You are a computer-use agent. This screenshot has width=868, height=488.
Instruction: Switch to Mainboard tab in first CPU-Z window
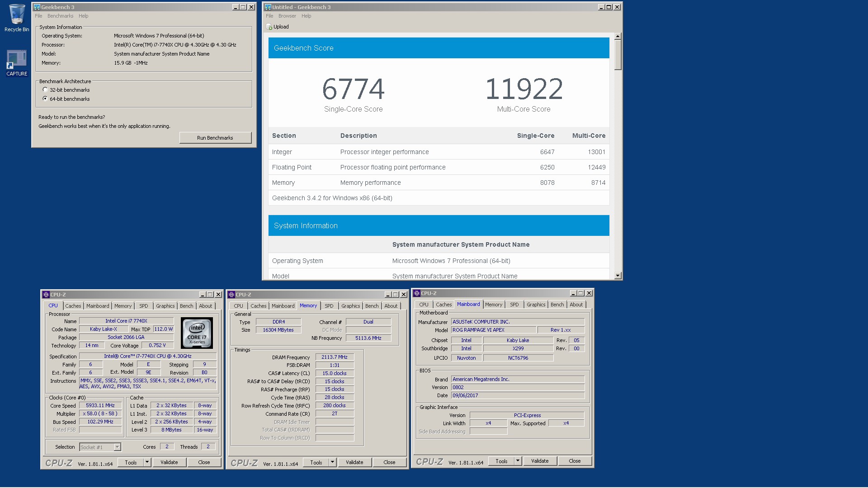[98, 306]
